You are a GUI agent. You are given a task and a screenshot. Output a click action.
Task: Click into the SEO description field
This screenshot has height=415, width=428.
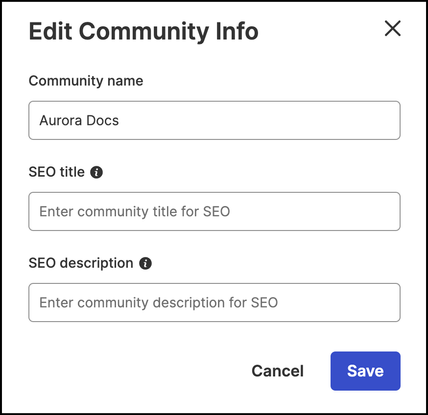pyautogui.click(x=214, y=302)
